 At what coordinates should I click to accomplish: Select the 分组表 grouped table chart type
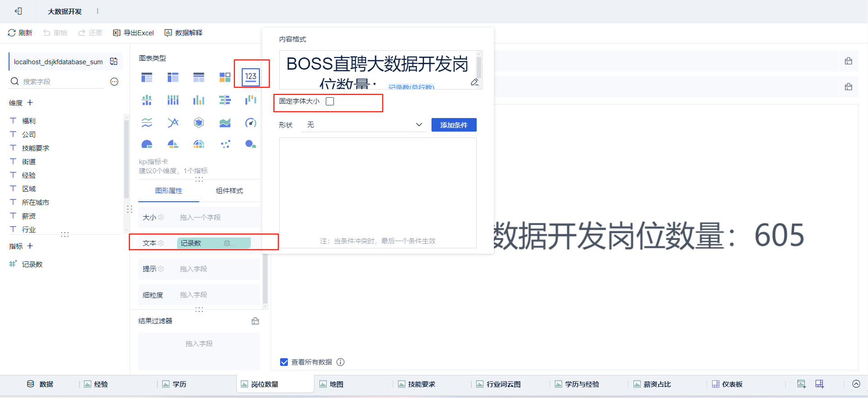click(147, 77)
